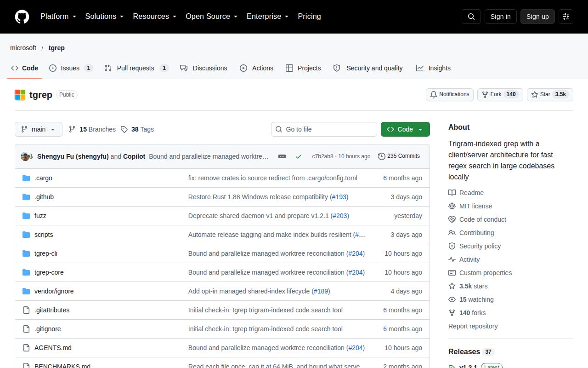Open the appearance settings icon button

click(566, 17)
